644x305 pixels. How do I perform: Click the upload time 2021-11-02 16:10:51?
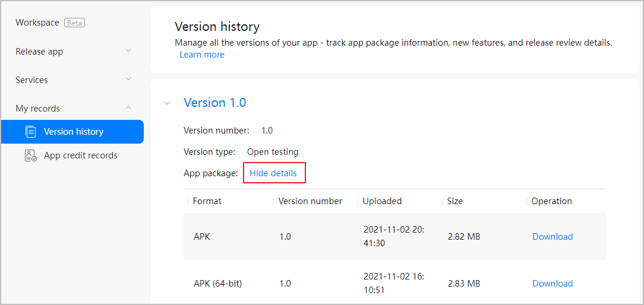click(x=394, y=283)
